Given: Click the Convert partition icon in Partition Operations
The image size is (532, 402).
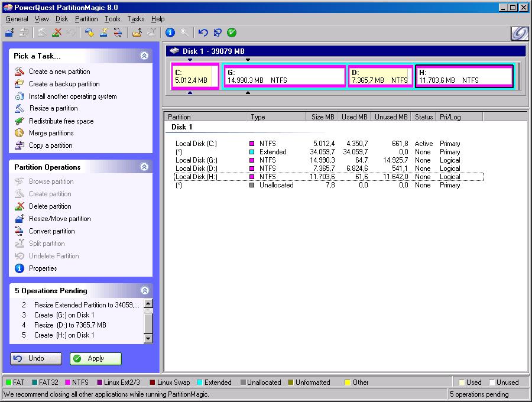Looking at the screenshot, I should coord(20,231).
